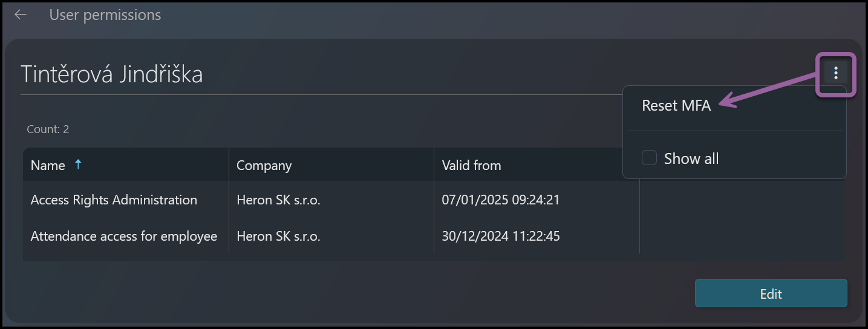Click the User permissions page title

(x=105, y=15)
